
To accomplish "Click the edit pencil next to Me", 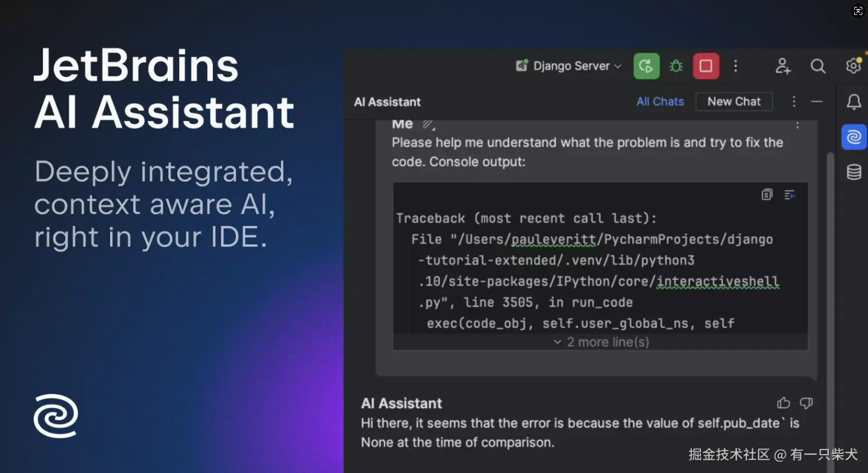I will click(428, 124).
